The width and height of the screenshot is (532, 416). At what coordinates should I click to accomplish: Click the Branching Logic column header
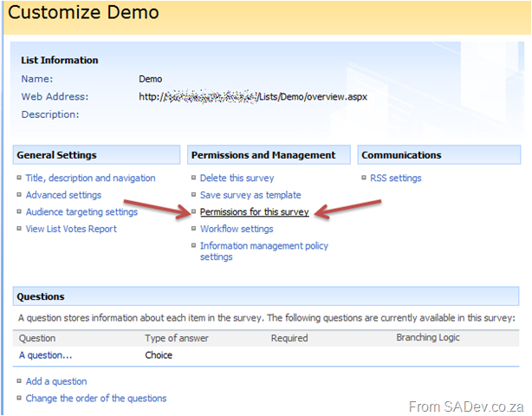point(428,338)
